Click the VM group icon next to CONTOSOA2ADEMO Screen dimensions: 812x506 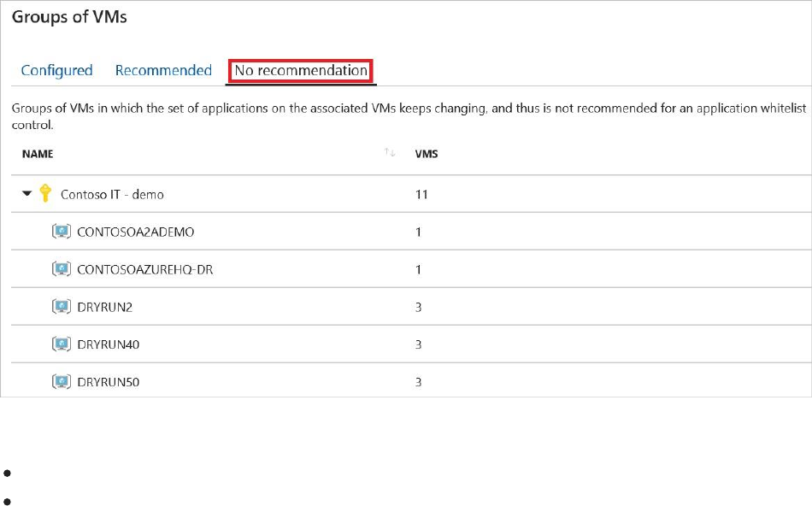tap(61, 232)
